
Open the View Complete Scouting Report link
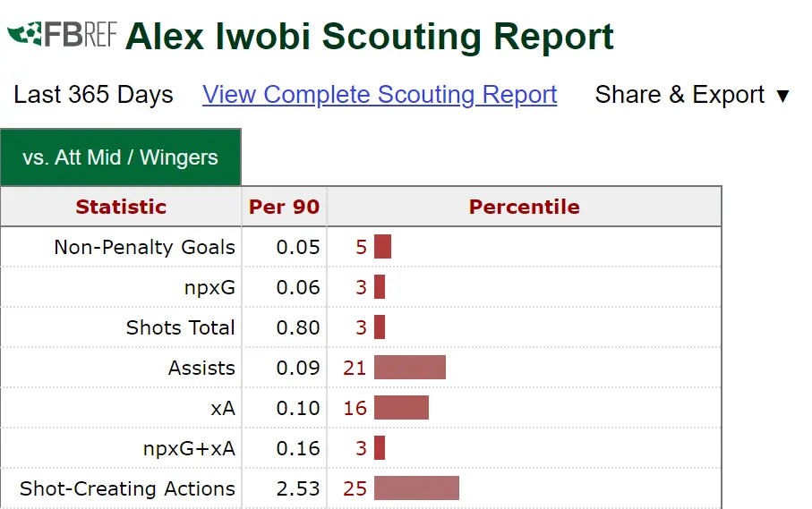click(380, 95)
